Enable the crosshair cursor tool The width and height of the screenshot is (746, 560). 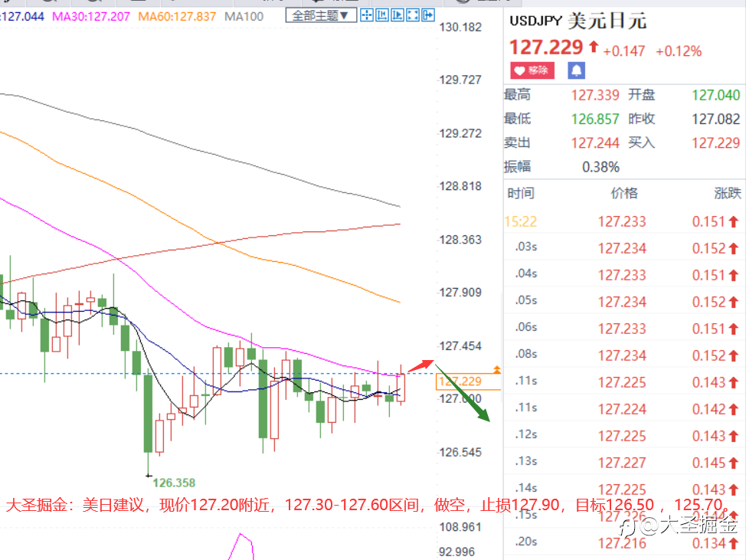click(x=366, y=15)
